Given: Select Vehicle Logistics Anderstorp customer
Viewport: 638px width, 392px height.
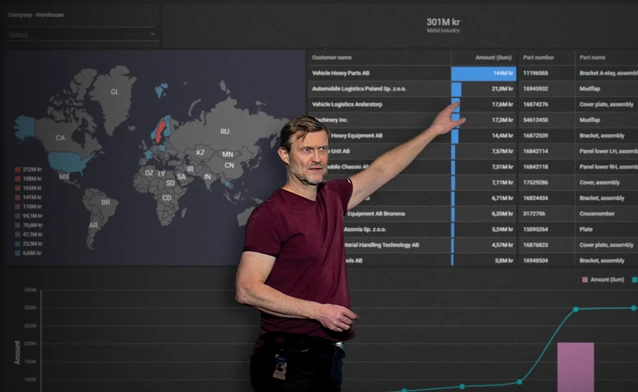Looking at the screenshot, I should (347, 104).
